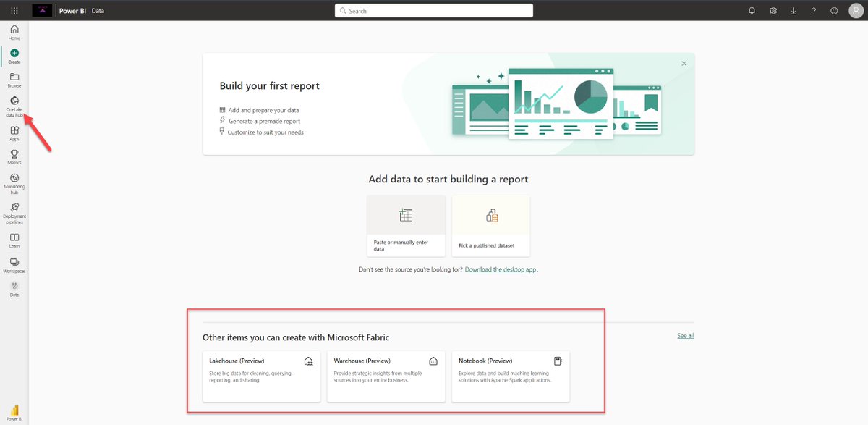Click the Data label in the header
Viewport: 868px width, 425px height.
(98, 11)
